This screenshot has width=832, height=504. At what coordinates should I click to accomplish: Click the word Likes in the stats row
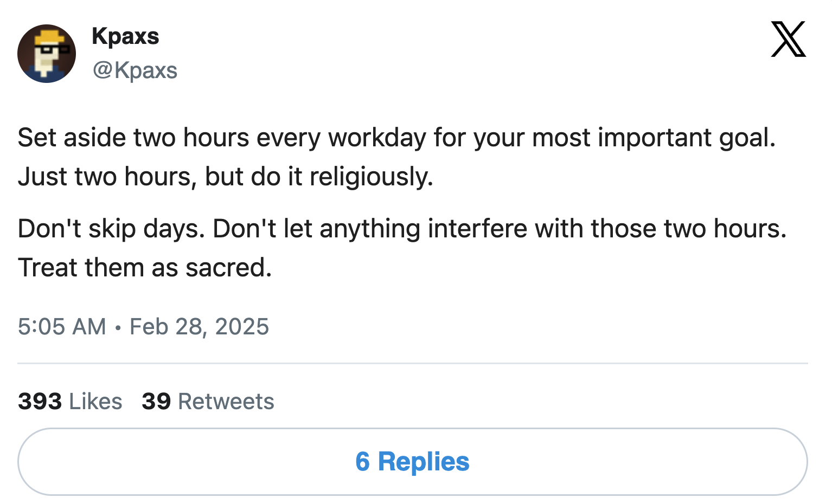pos(95,402)
